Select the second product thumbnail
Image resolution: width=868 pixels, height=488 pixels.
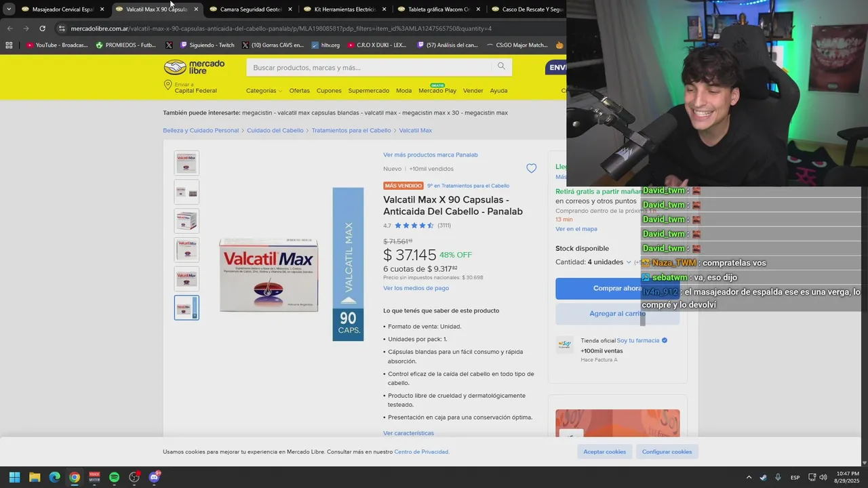point(186,192)
